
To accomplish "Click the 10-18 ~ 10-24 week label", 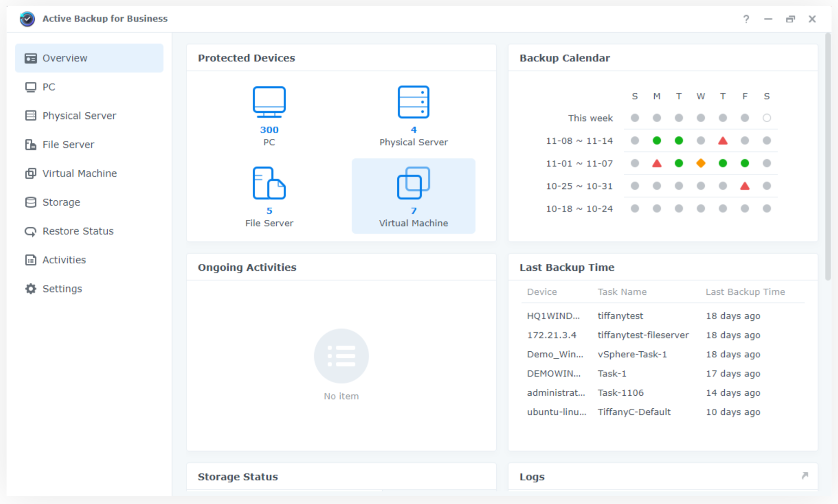I will click(579, 208).
